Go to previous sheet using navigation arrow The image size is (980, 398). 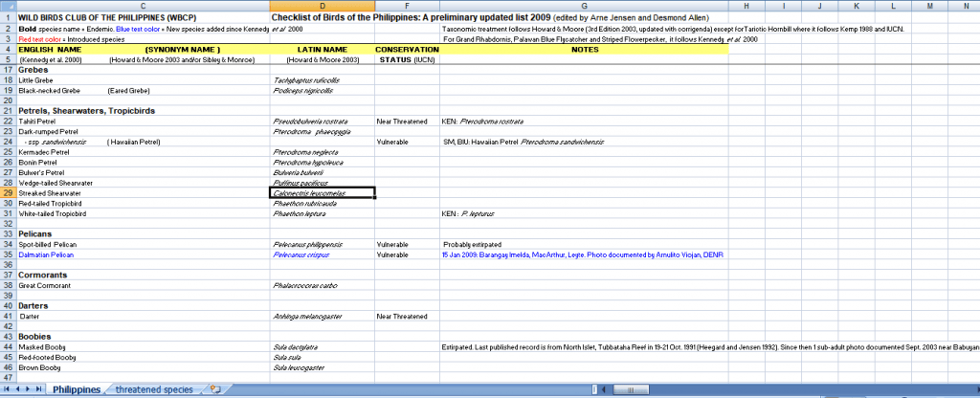click(x=19, y=389)
